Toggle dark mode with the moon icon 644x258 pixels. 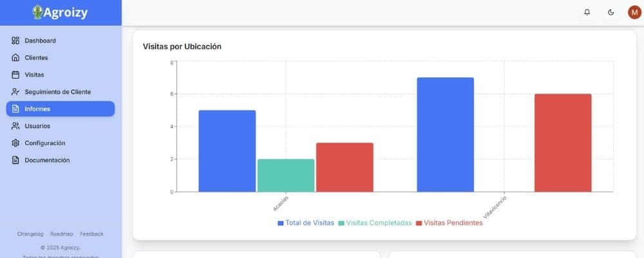(611, 12)
